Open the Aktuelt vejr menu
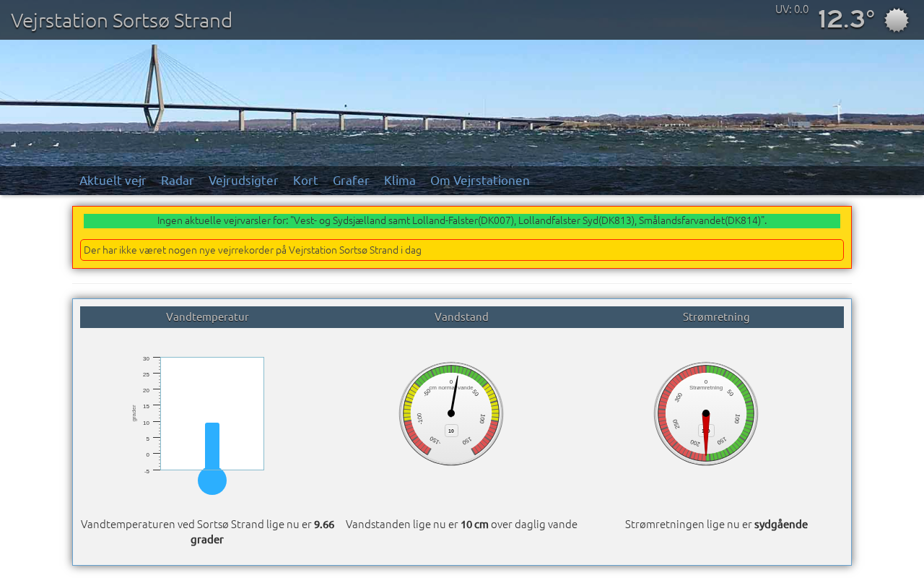924x578 pixels. (x=113, y=181)
